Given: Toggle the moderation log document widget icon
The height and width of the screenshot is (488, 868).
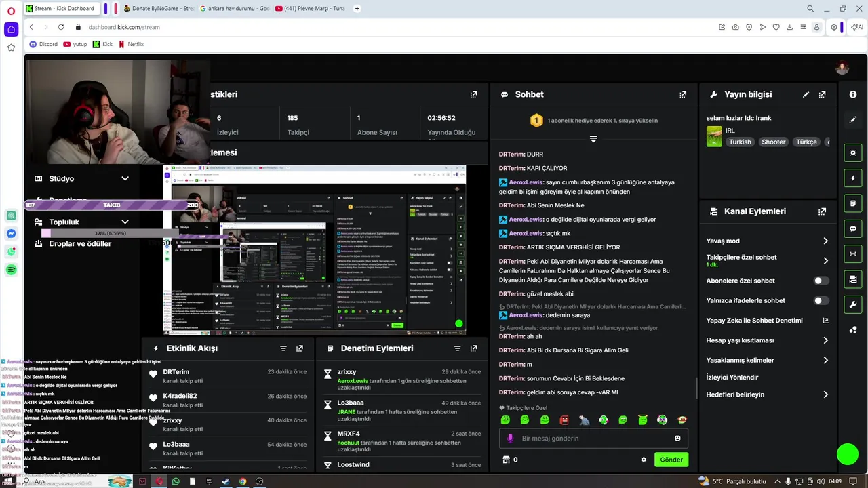Looking at the screenshot, I should pyautogui.click(x=853, y=203).
